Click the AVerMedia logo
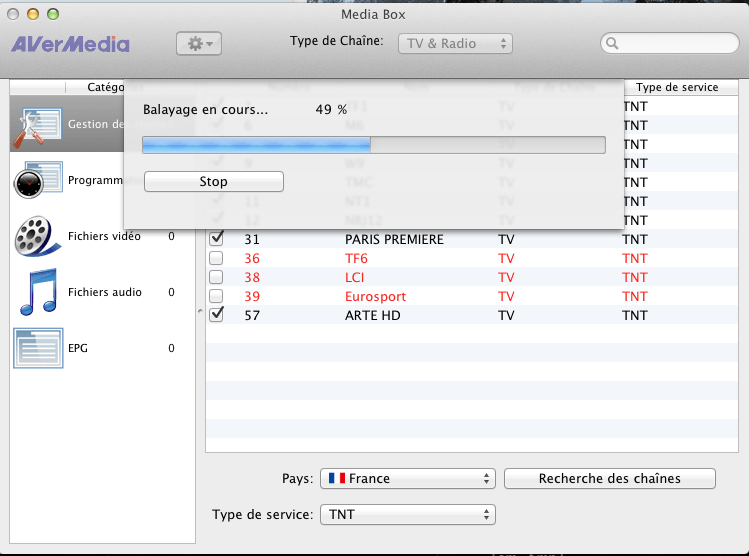Image resolution: width=749 pixels, height=556 pixels. 70,44
